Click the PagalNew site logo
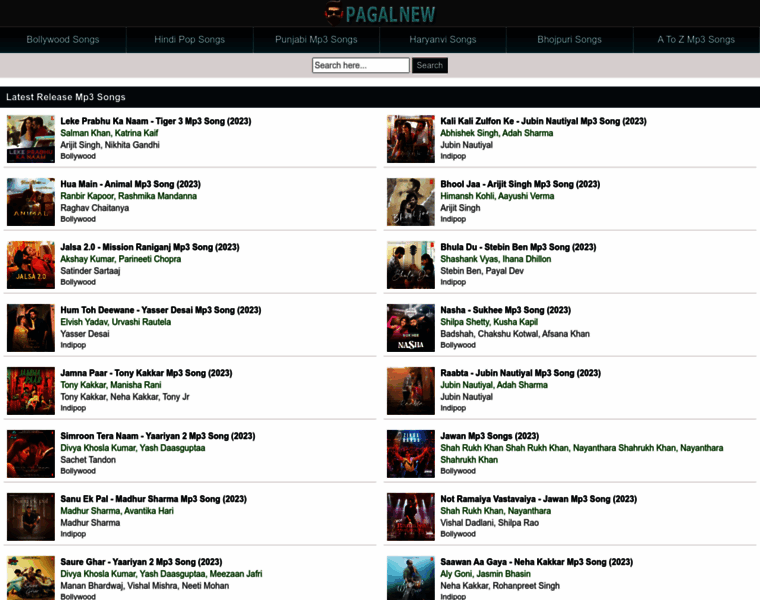760x600 pixels. click(x=380, y=13)
